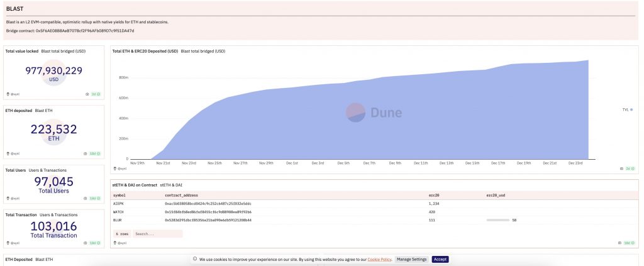The height and width of the screenshot is (266, 644).
Task: Click camera icon on stETH & DAI table
Action: click(x=619, y=243)
